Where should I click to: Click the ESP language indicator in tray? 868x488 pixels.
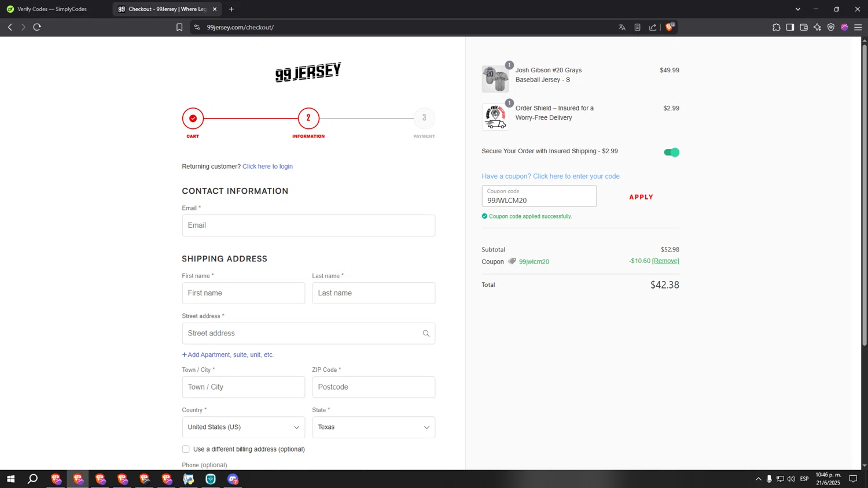(x=804, y=479)
